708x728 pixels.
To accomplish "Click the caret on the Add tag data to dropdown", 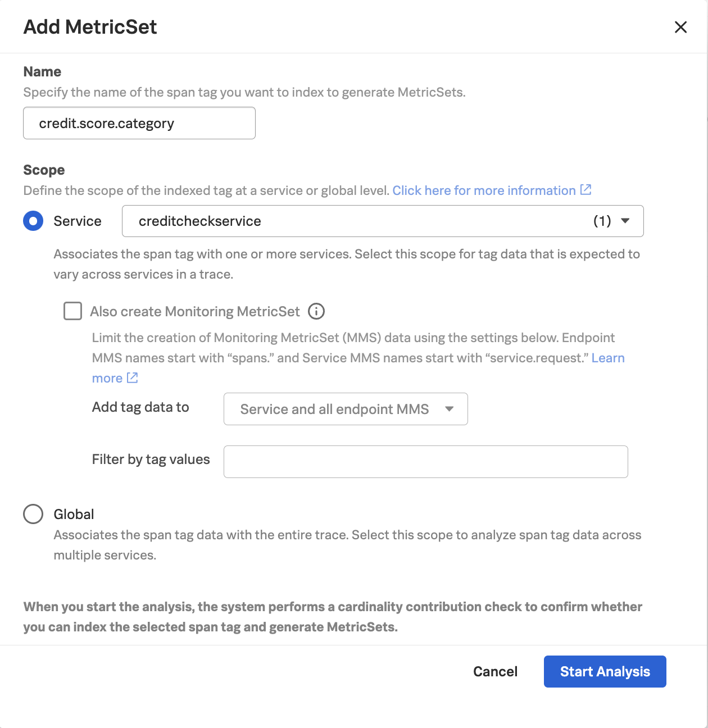I will [x=449, y=410].
